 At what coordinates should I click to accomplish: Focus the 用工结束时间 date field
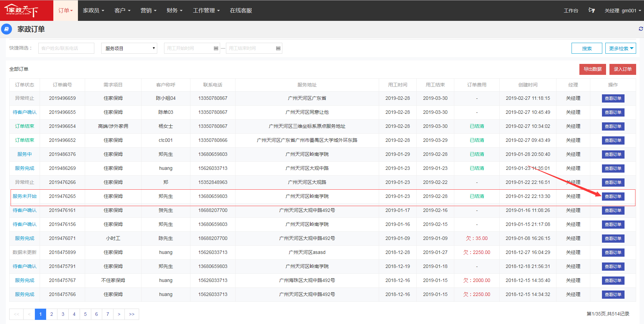coord(254,48)
